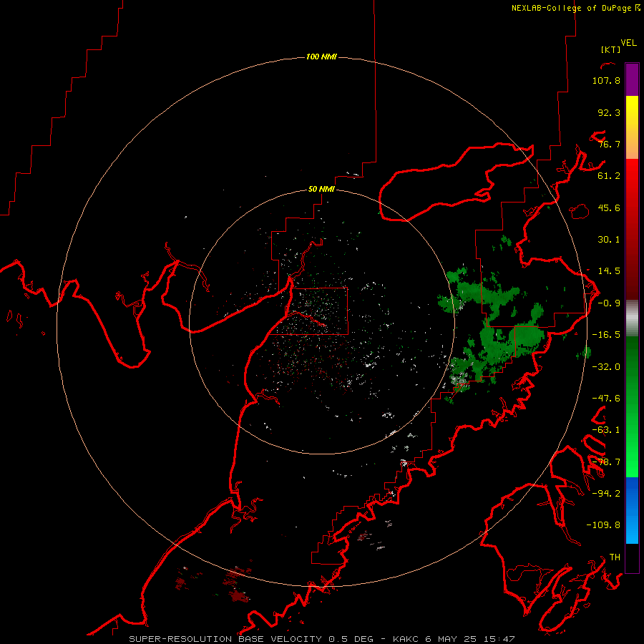
Task: Select the -109.8 velocity scale value
Action: [603, 525]
